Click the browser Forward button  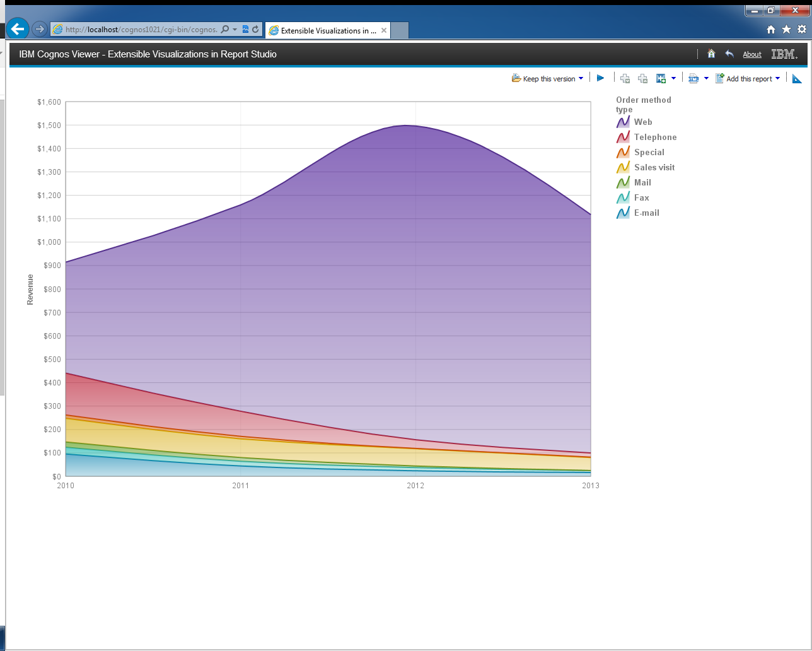click(39, 29)
